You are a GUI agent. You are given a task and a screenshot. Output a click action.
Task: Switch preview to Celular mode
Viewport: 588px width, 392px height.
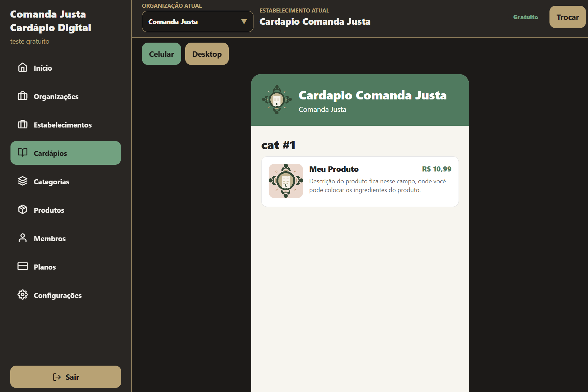(x=162, y=54)
